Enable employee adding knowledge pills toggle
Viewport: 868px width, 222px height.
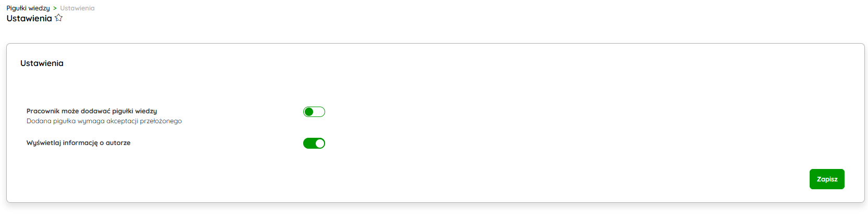click(314, 112)
